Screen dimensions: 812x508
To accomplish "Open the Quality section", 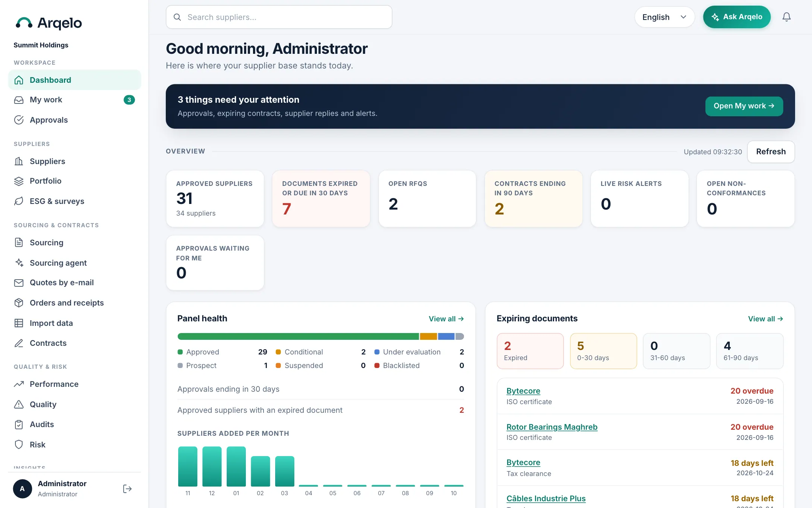I will (74, 405).
